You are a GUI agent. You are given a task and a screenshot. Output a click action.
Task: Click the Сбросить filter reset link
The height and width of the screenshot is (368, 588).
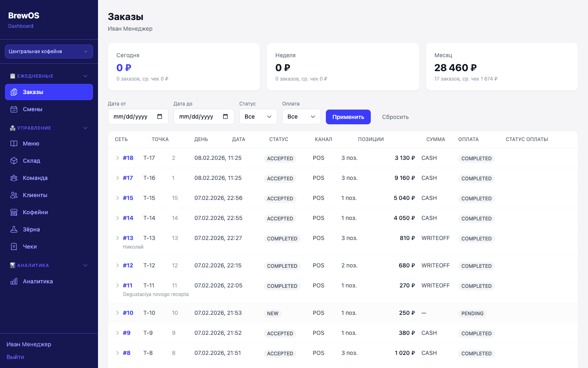click(x=395, y=117)
